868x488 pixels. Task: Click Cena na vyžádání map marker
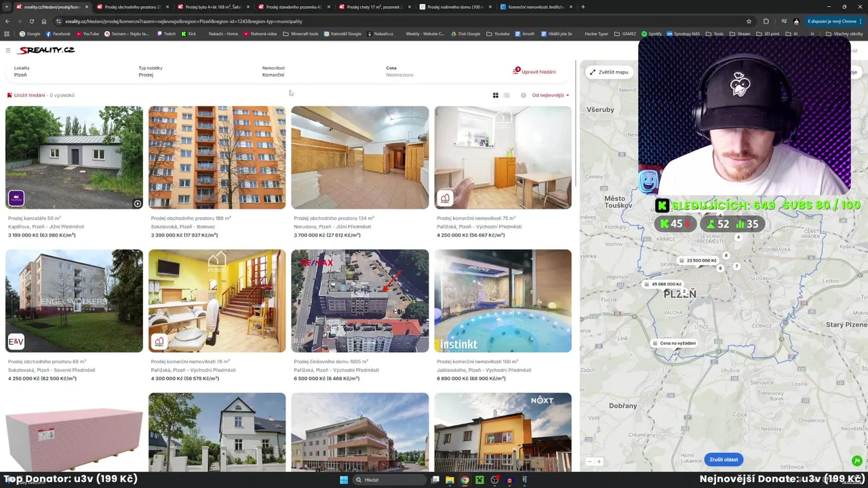[675, 343]
